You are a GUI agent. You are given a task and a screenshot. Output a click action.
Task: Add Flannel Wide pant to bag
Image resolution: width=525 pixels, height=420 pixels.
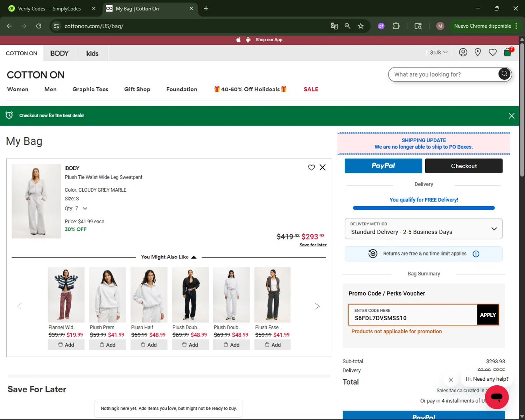pyautogui.click(x=66, y=345)
